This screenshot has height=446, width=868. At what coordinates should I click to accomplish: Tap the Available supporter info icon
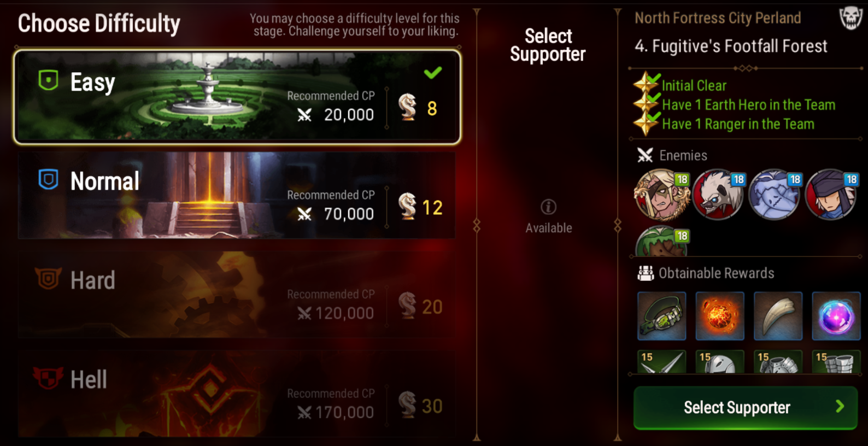click(x=548, y=207)
